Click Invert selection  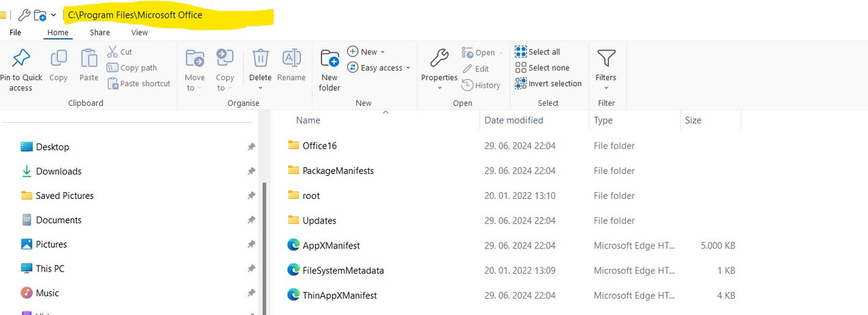tap(549, 84)
